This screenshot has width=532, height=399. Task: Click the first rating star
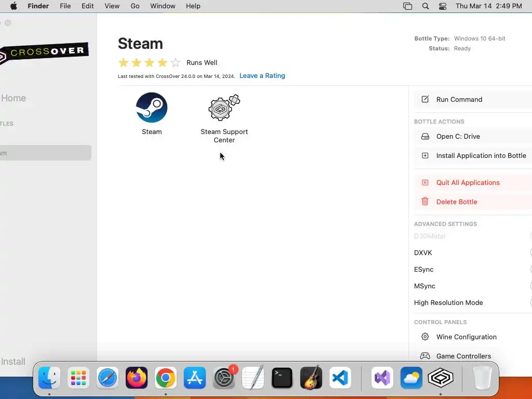(124, 62)
